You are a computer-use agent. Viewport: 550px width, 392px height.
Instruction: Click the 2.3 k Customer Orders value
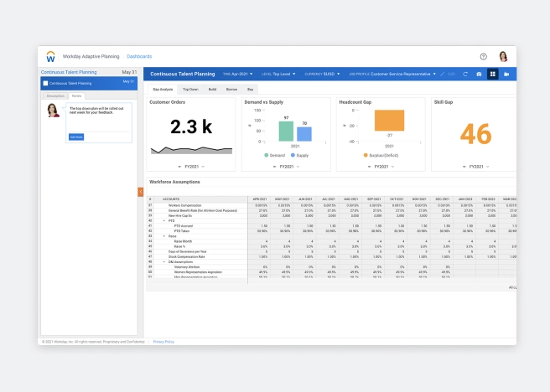click(x=191, y=126)
